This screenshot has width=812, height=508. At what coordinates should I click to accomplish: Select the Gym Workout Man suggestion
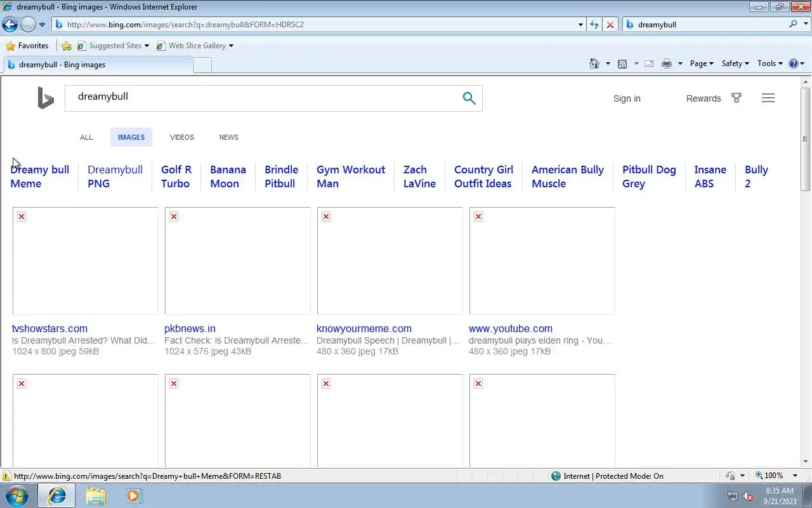351,177
